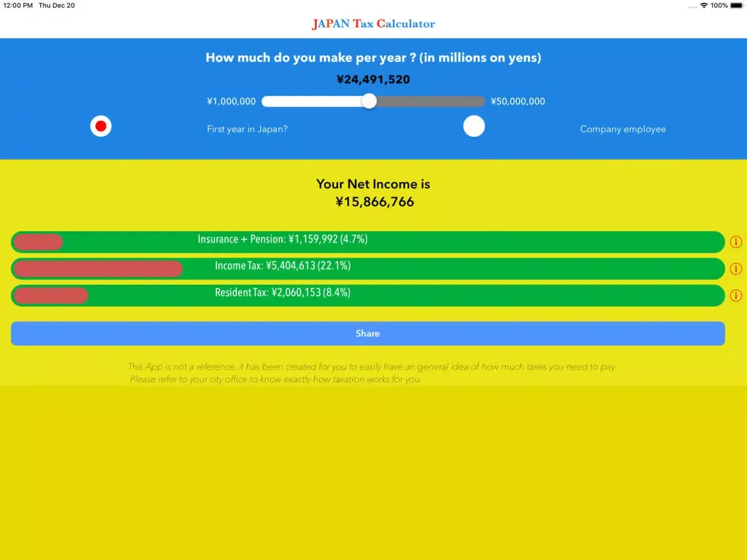747x560 pixels.
Task: Open info for Insurance + Pension row
Action: click(736, 242)
